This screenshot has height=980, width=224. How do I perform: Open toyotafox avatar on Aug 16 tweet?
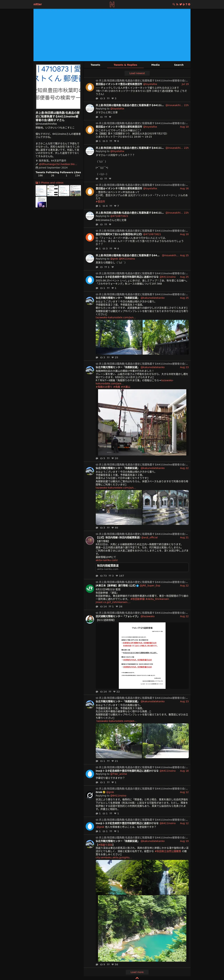point(90,191)
